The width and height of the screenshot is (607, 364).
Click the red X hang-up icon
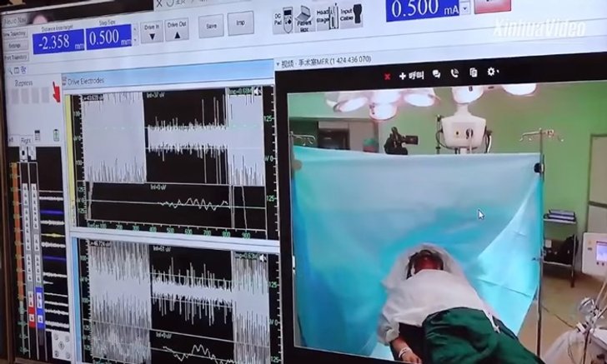coord(387,75)
